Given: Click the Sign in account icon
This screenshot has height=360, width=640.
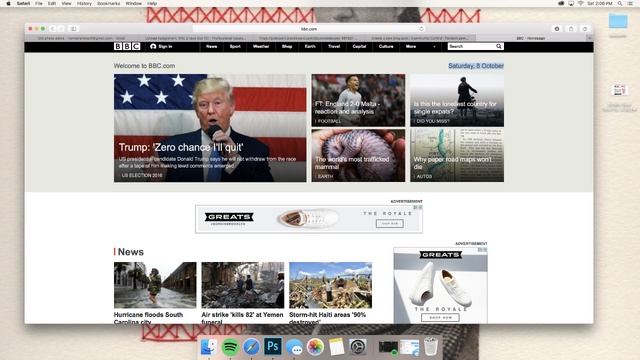Looking at the screenshot, I should coord(153,47).
